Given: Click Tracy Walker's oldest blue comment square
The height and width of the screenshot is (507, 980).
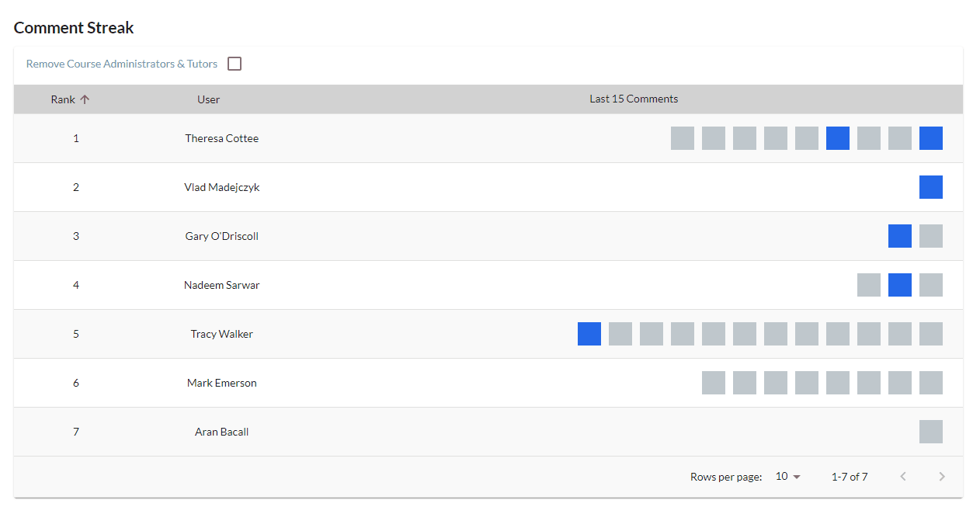Looking at the screenshot, I should 589,334.
